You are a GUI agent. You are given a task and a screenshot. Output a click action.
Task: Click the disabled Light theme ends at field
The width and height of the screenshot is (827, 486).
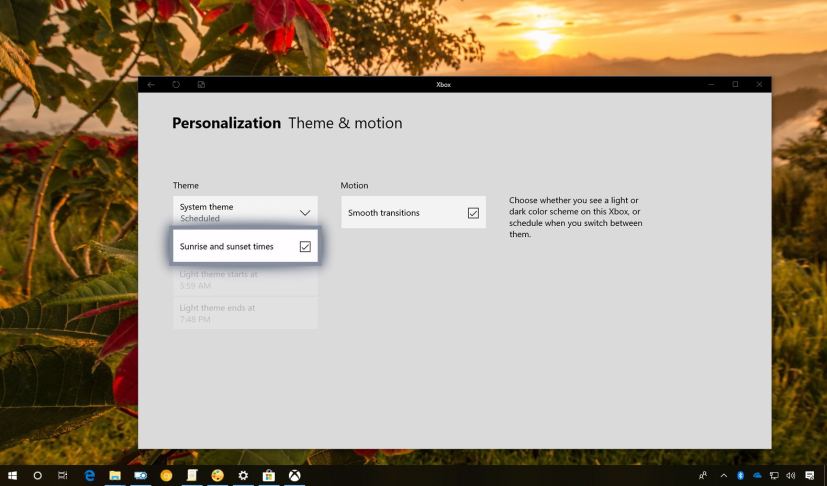coord(245,313)
